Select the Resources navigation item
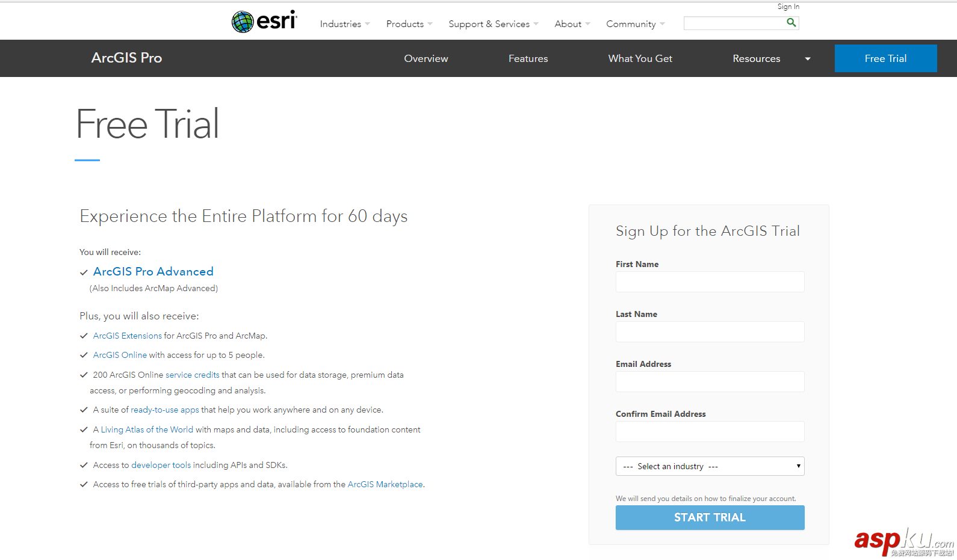The width and height of the screenshot is (957, 560). pyautogui.click(x=757, y=58)
